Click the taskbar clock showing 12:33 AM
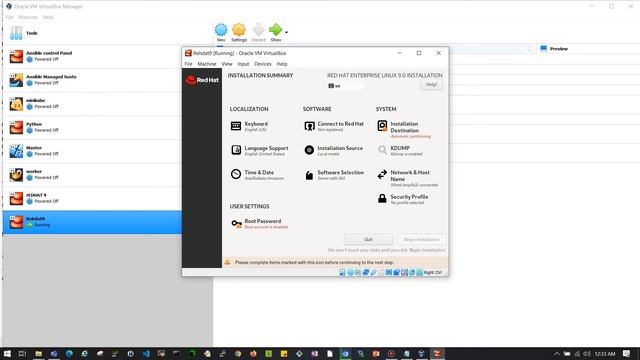Screen dimensions: 640x360 coord(605,353)
